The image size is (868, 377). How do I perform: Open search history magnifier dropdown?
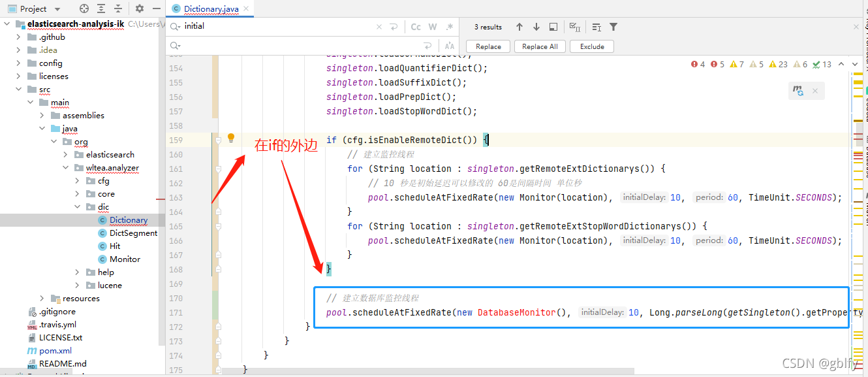coord(175,27)
